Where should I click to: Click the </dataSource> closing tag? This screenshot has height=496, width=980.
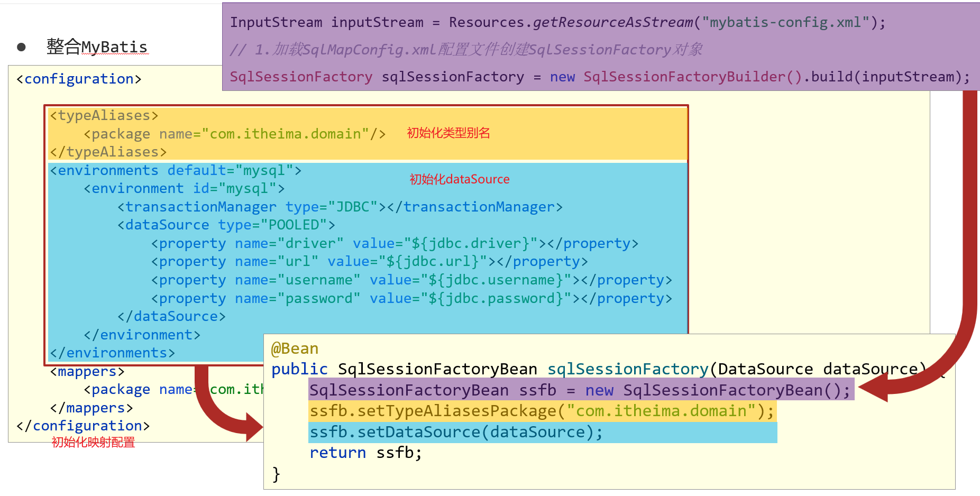pyautogui.click(x=171, y=316)
